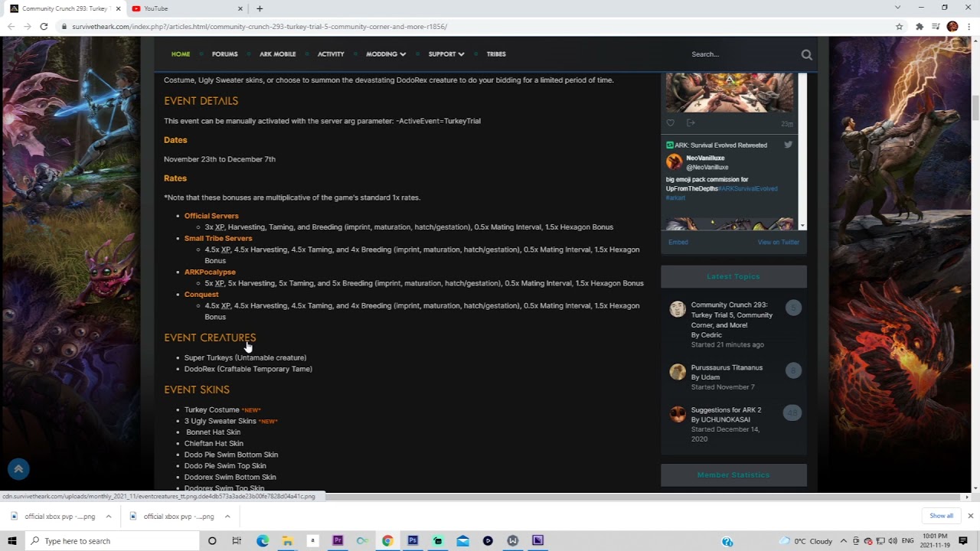Click the Chrome icon in the taskbar
The height and width of the screenshot is (551, 980).
point(387,541)
